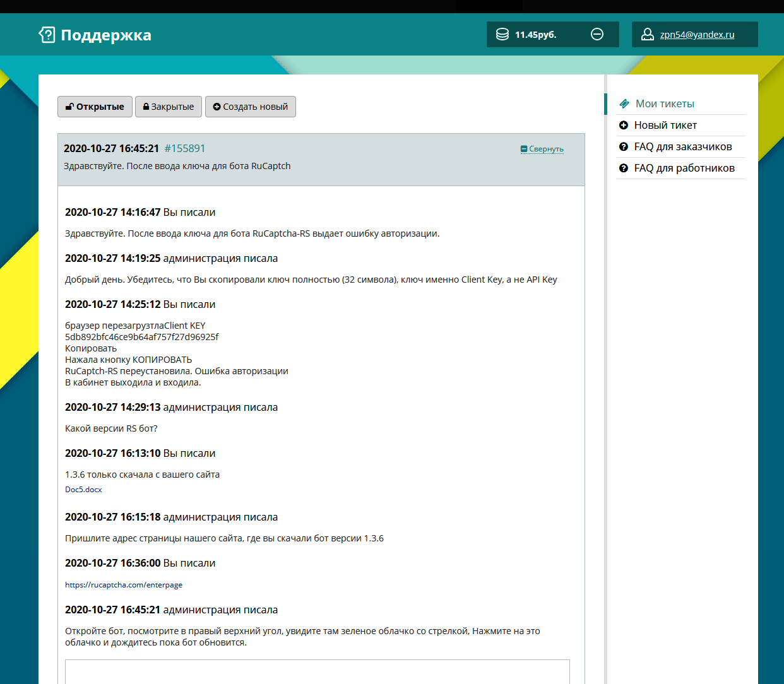Click the support question-mark logo icon
This screenshot has height=684, width=784.
coord(47,35)
